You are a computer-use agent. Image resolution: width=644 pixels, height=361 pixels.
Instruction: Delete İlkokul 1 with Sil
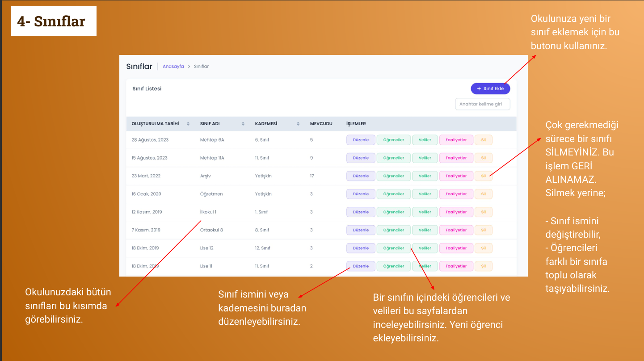[x=483, y=212]
